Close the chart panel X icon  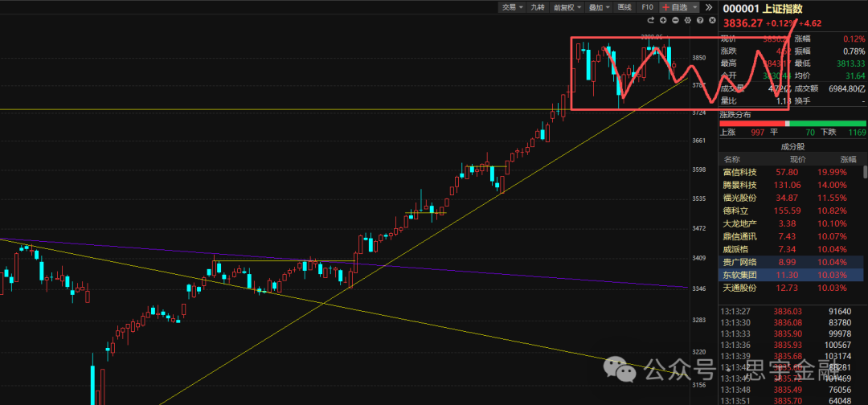click(711, 20)
